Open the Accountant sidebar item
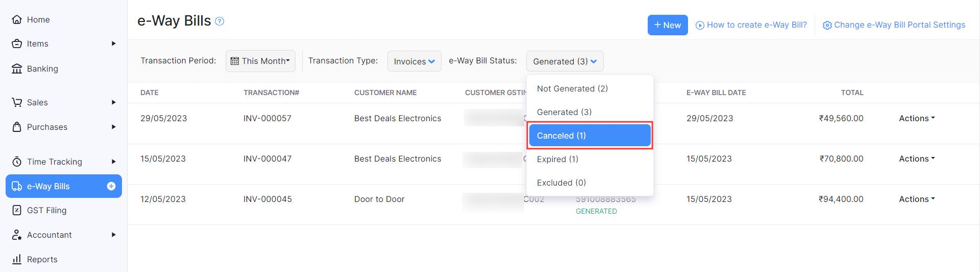 click(x=49, y=235)
